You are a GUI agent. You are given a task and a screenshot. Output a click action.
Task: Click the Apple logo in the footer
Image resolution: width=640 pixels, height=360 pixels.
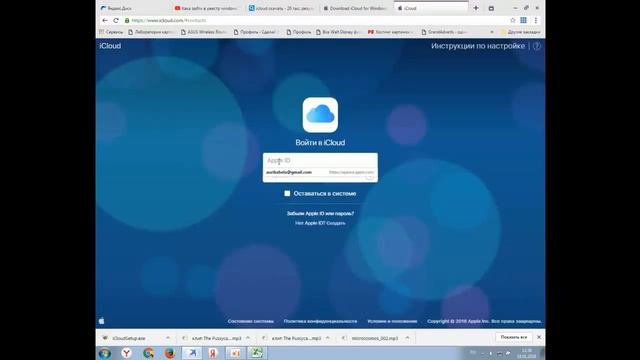(102, 321)
